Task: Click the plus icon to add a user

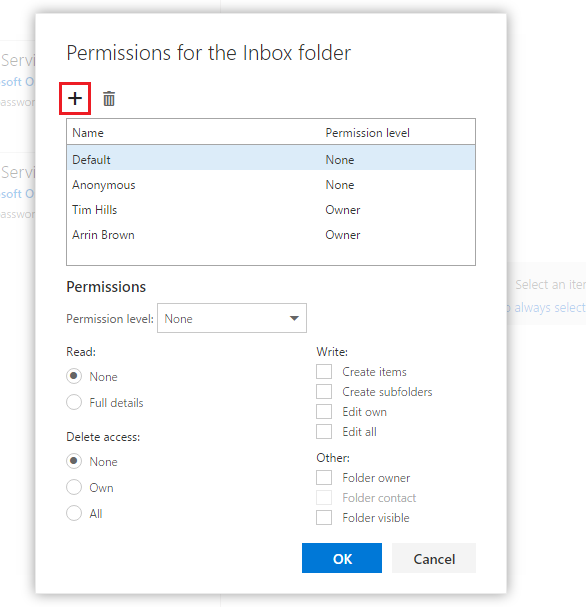Action: (x=75, y=98)
